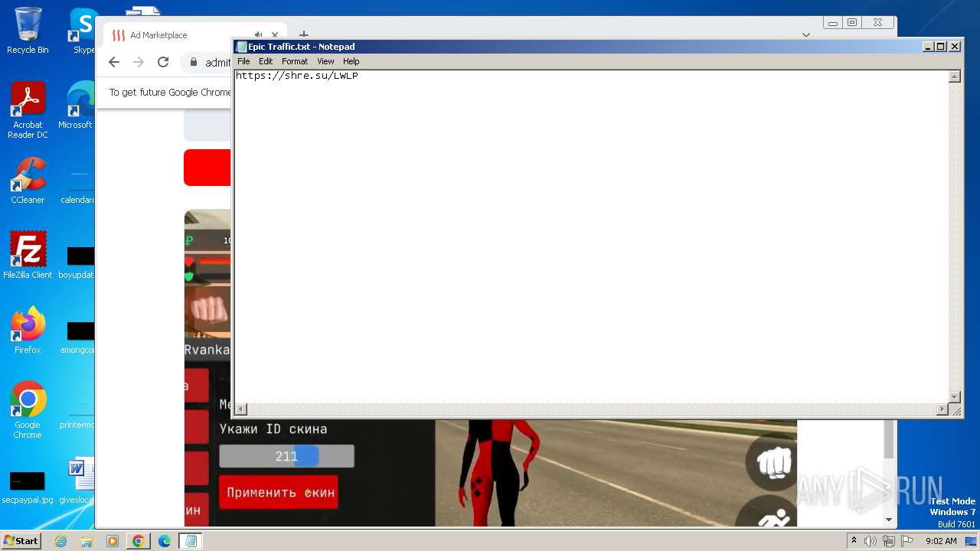Click Chrome page scrollbar down arrow

tap(889, 520)
